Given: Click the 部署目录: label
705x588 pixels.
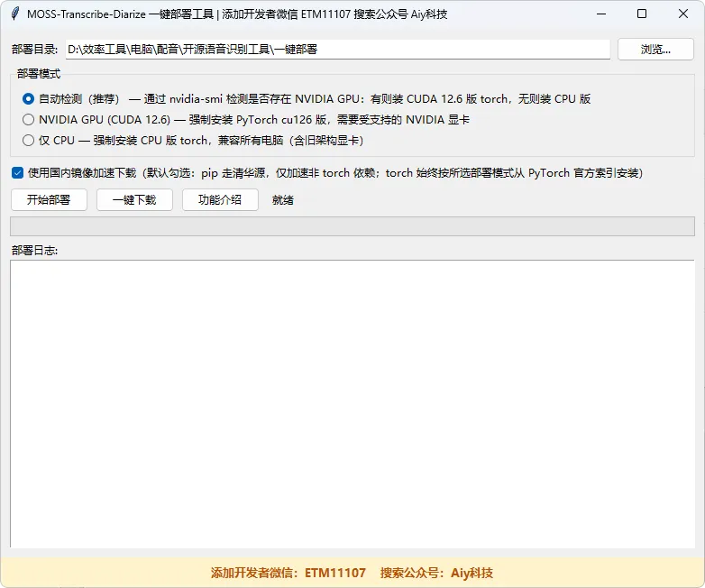Looking at the screenshot, I should 34,50.
